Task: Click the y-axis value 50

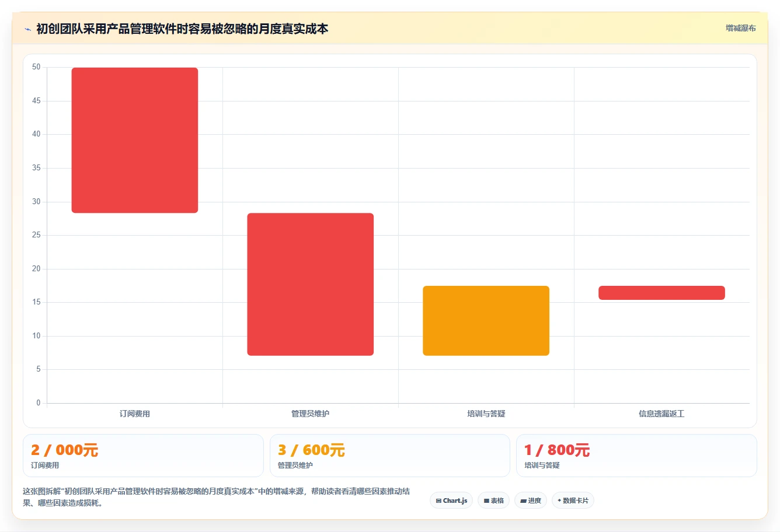Action: pos(36,67)
